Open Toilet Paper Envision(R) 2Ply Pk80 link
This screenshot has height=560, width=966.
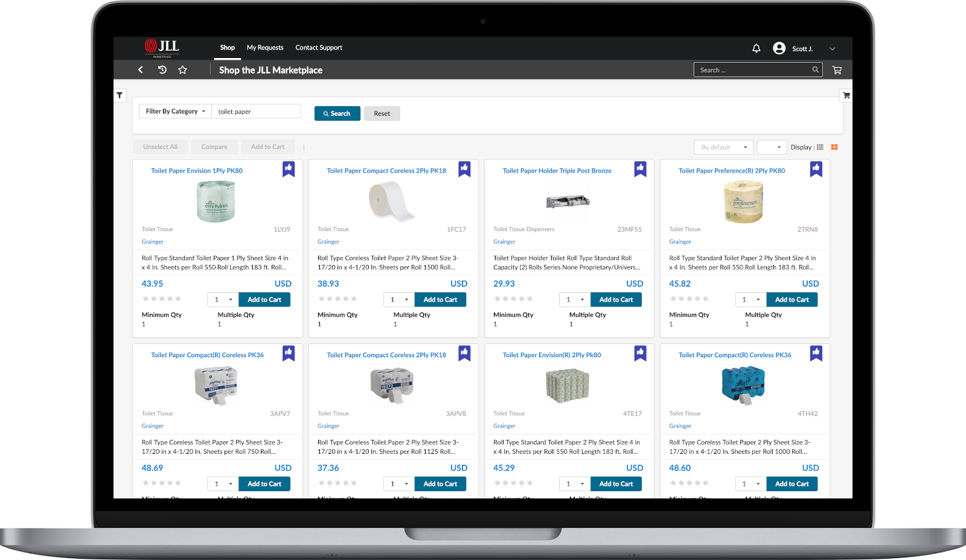[x=552, y=355]
